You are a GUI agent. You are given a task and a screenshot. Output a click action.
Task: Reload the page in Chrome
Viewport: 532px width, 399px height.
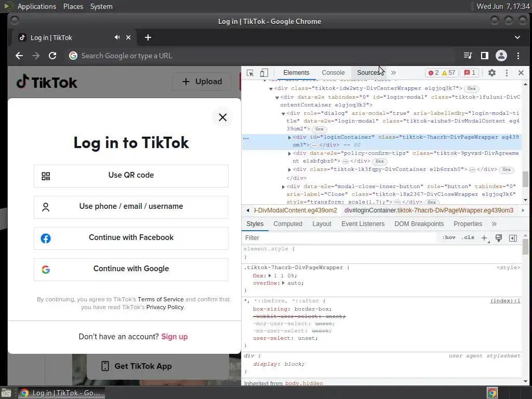click(x=52, y=56)
